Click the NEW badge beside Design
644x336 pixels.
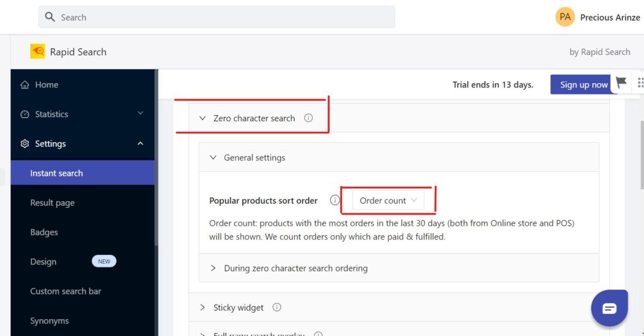tap(104, 261)
